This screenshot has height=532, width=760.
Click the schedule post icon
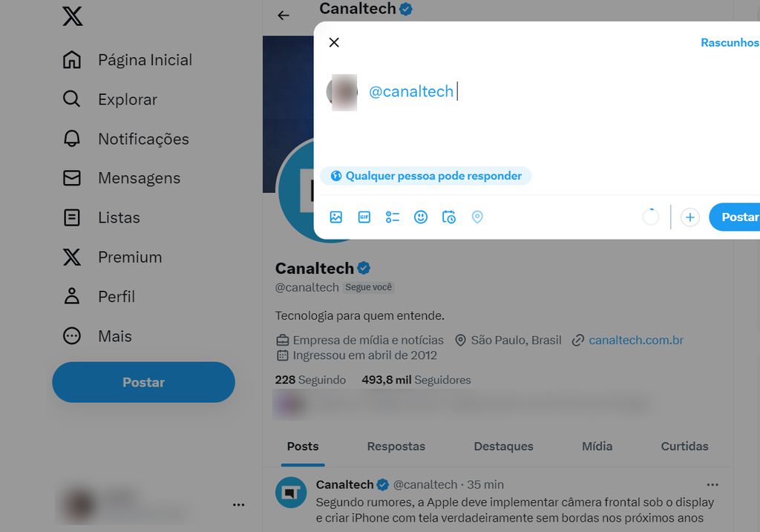pyautogui.click(x=449, y=217)
